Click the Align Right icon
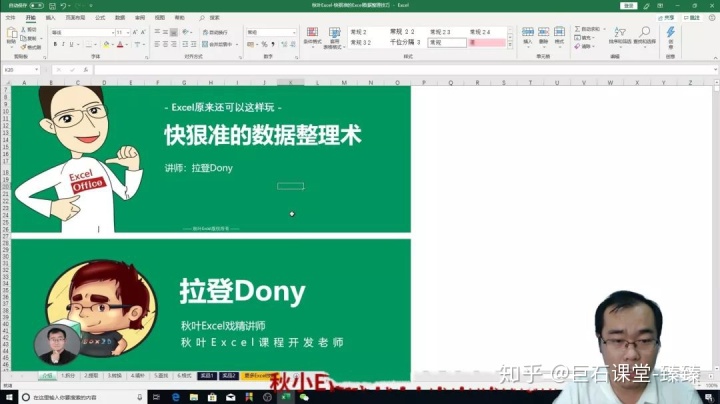The width and height of the screenshot is (720, 404). [x=174, y=45]
